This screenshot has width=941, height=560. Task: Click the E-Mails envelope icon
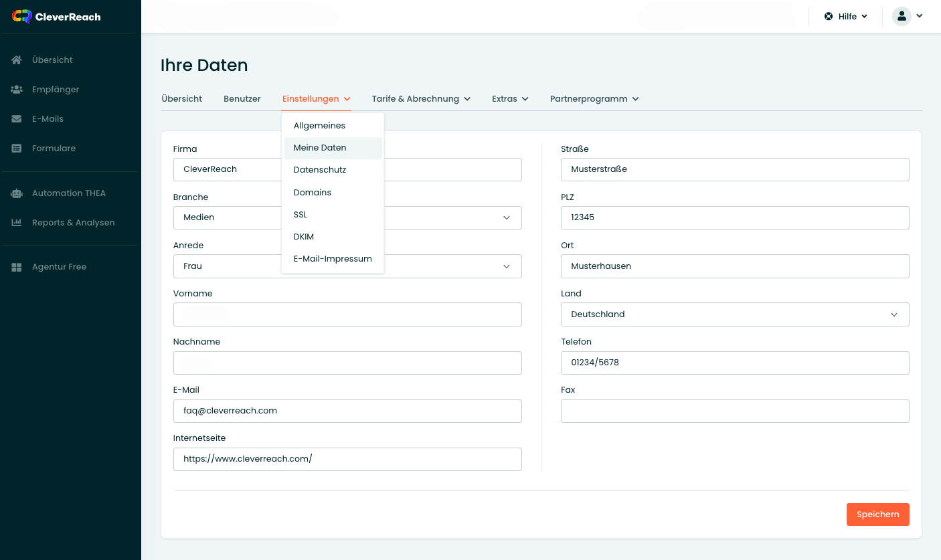coord(17,119)
